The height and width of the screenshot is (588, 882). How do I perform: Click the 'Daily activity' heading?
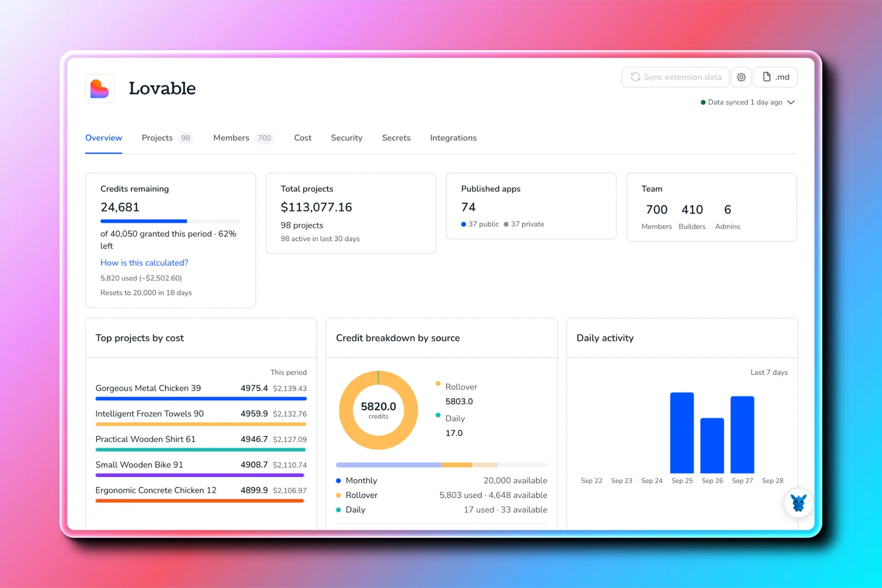click(605, 338)
